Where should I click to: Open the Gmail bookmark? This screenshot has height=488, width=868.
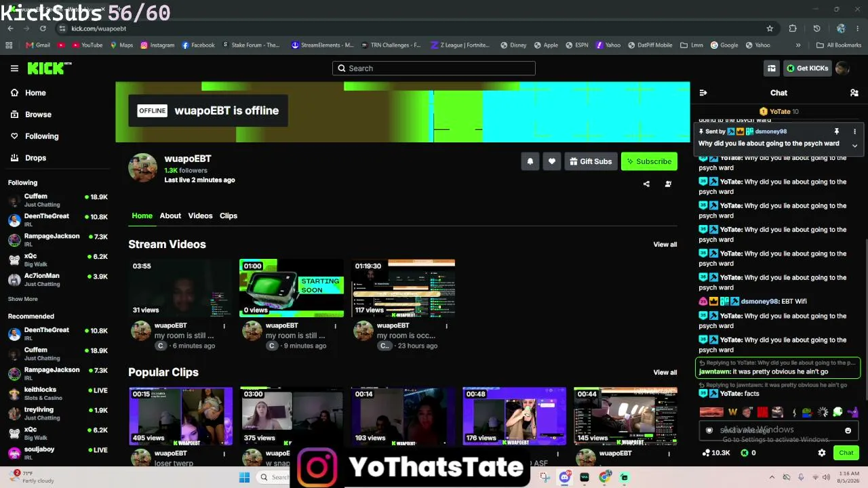(38, 45)
